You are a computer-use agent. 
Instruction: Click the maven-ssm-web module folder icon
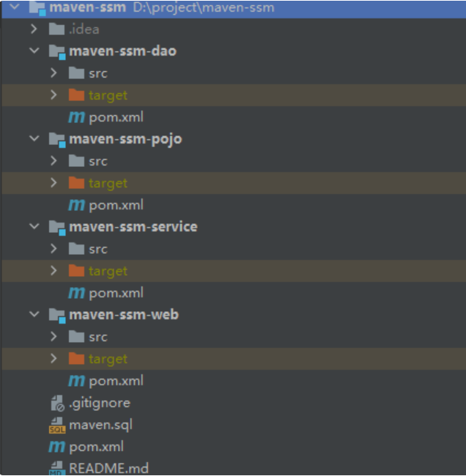click(x=56, y=316)
